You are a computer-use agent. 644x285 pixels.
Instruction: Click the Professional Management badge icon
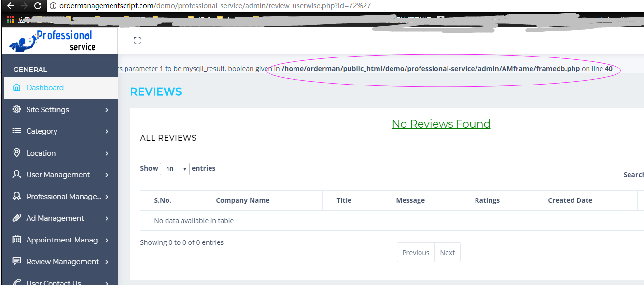[x=17, y=196]
